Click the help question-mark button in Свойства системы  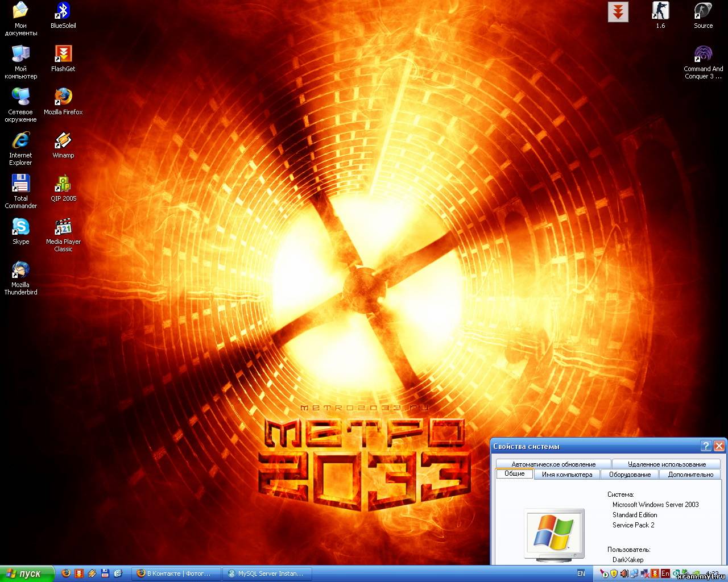coord(706,446)
